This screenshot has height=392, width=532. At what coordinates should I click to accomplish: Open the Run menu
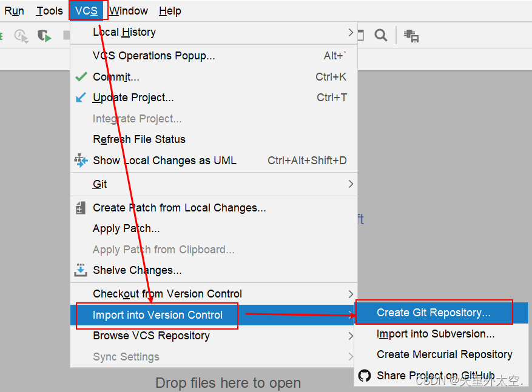14,11
